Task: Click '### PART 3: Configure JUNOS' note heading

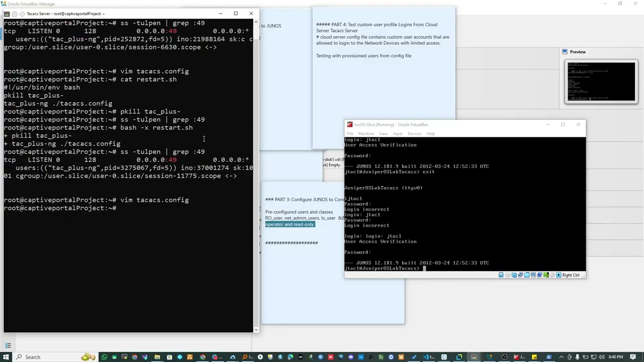Action: pyautogui.click(x=304, y=200)
